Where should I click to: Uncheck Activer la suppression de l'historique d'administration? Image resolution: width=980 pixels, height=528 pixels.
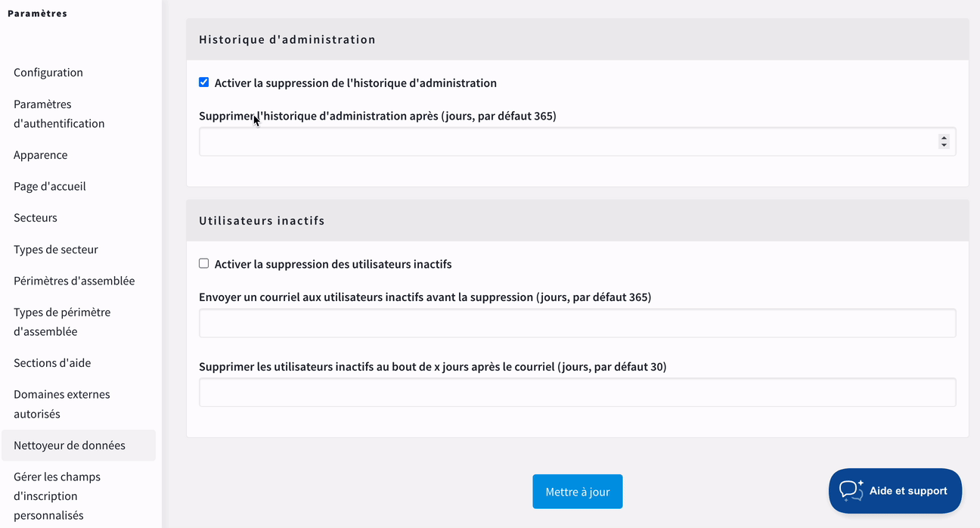204,82
